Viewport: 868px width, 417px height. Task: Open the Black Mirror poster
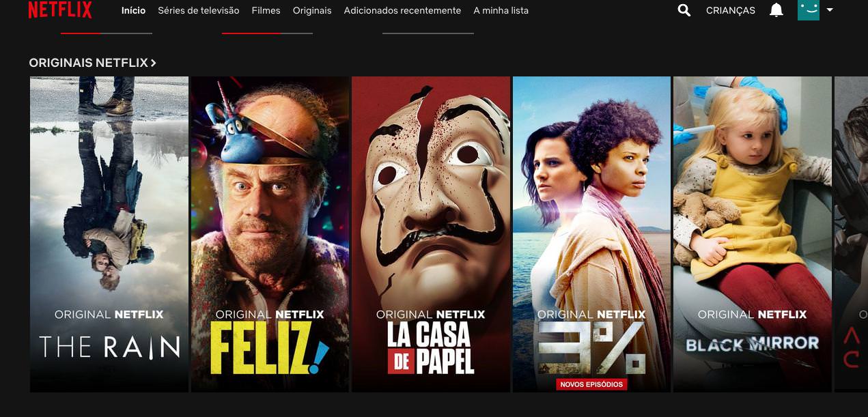point(753,234)
